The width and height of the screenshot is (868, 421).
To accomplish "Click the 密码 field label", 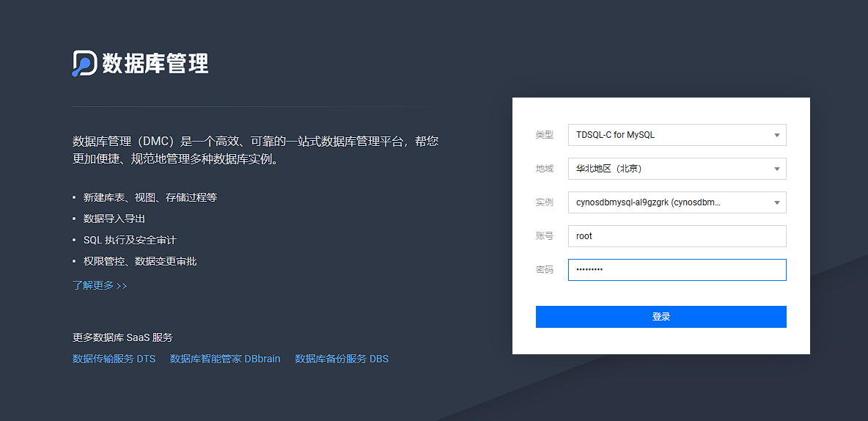I will (x=544, y=270).
